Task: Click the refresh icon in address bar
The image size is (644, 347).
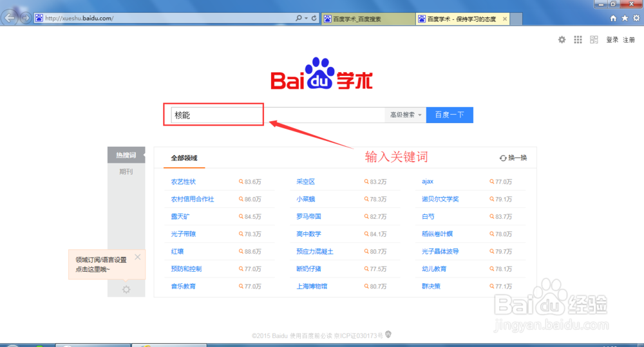Action: [x=314, y=18]
